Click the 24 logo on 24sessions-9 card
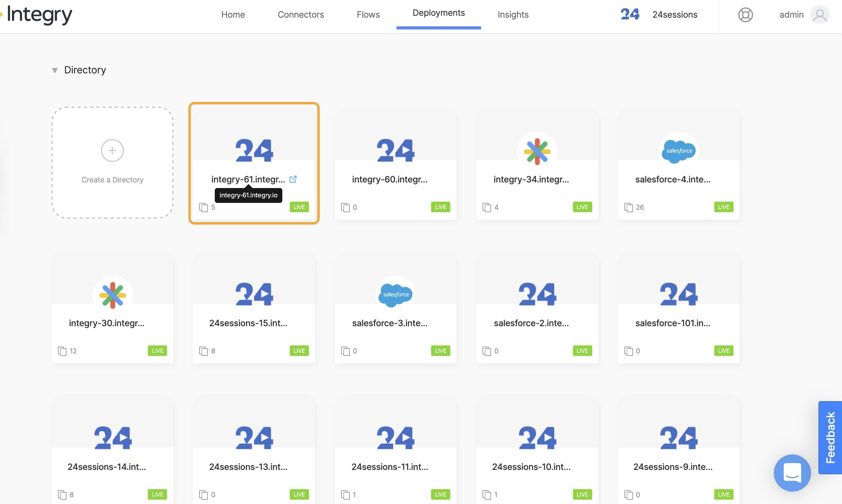 pos(679,437)
